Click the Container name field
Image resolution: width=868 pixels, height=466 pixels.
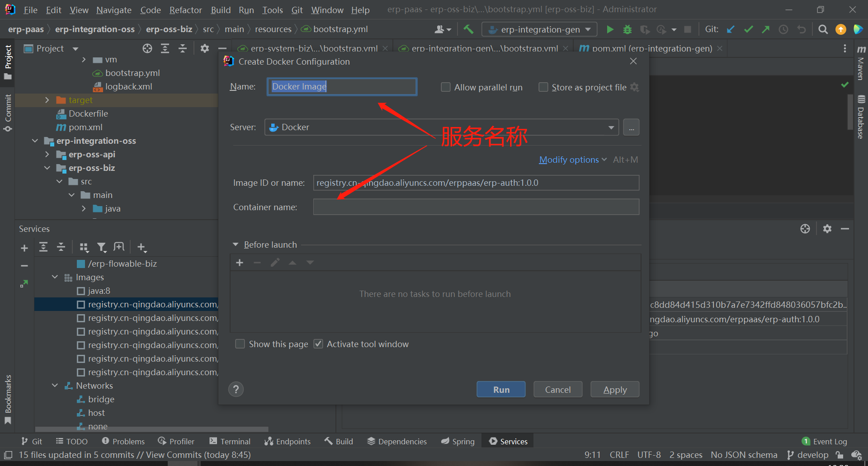pyautogui.click(x=476, y=207)
